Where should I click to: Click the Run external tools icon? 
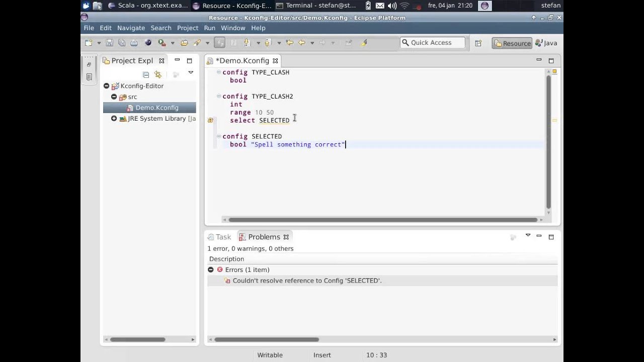point(162,43)
